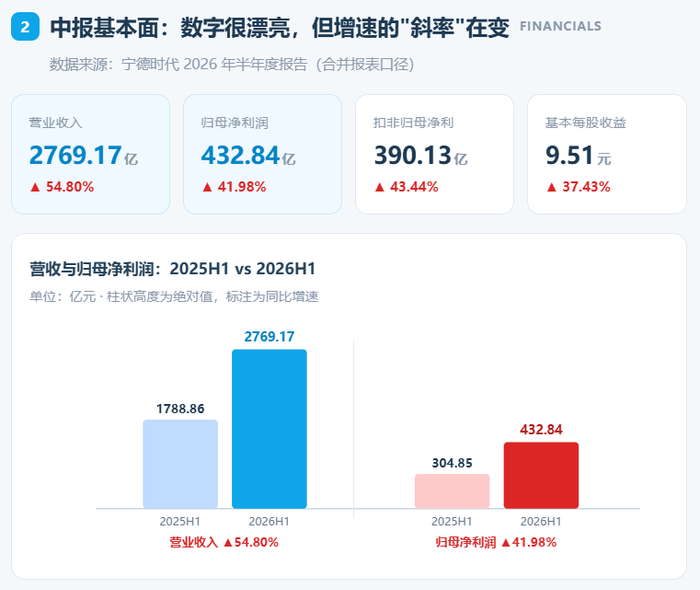The width and height of the screenshot is (700, 590).
Task: Click the red triangle beside 43.44%
Action: tap(379, 187)
